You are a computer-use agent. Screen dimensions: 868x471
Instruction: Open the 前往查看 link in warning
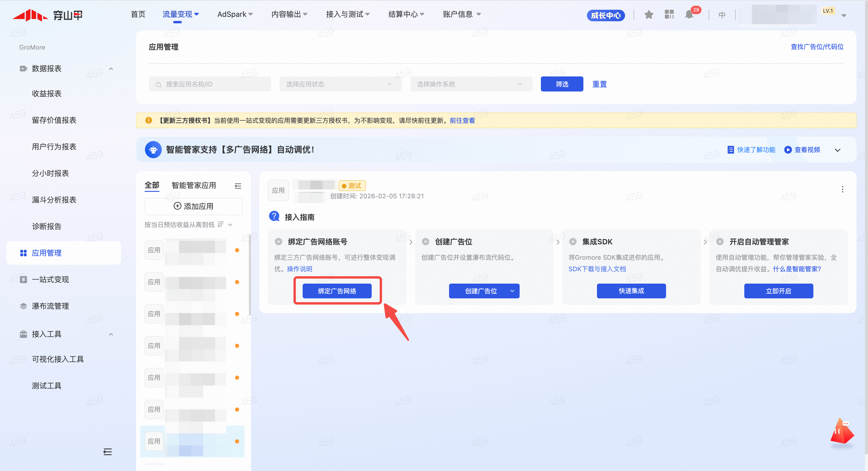coord(462,121)
